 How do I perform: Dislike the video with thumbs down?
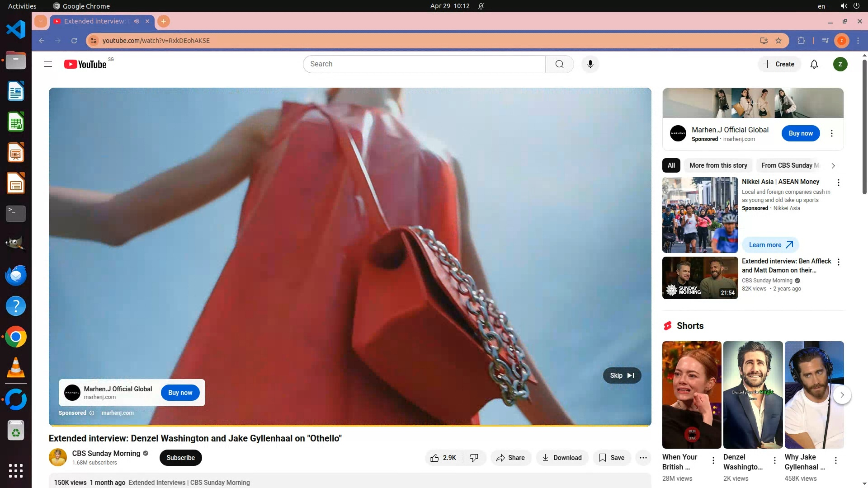click(x=474, y=458)
